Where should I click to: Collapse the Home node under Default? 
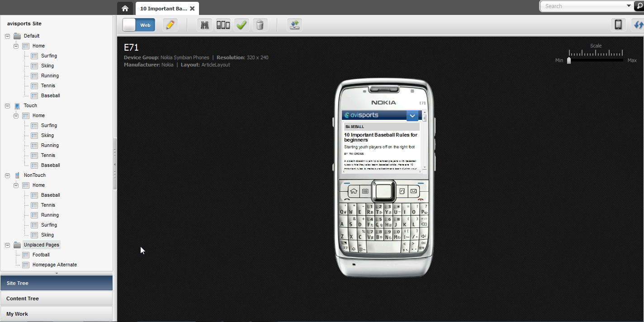coord(16,46)
